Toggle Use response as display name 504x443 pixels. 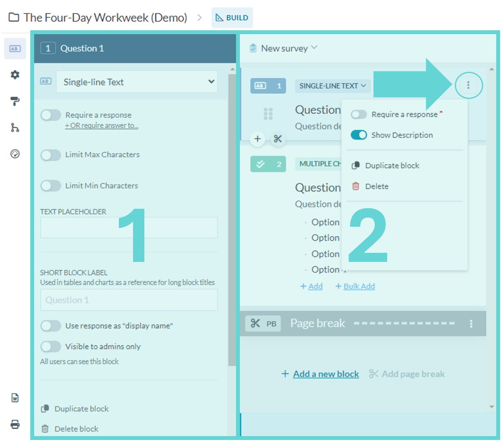tap(51, 326)
